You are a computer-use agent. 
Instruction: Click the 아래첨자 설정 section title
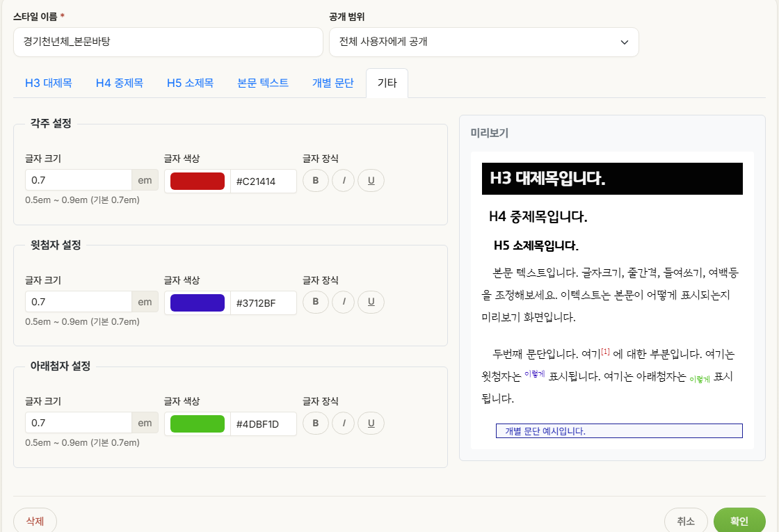[x=61, y=366]
